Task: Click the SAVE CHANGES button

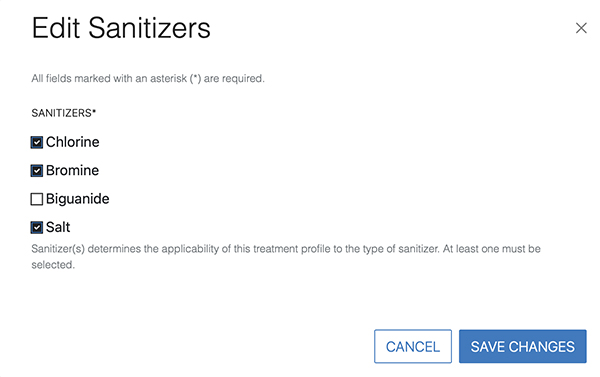Action: (x=523, y=346)
